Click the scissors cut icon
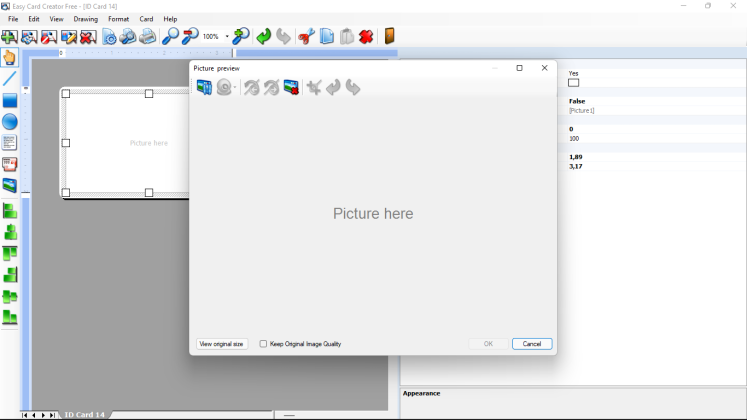747x420 pixels. click(x=306, y=36)
